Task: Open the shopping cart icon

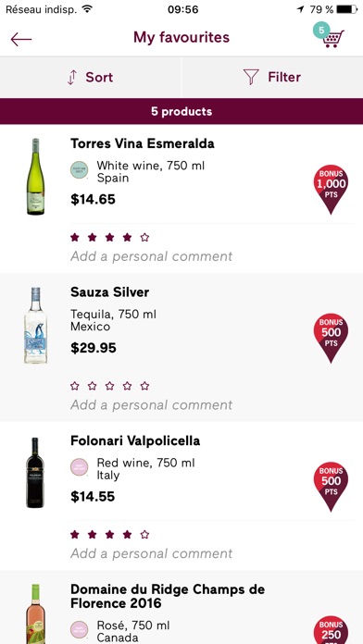Action: pos(332,39)
